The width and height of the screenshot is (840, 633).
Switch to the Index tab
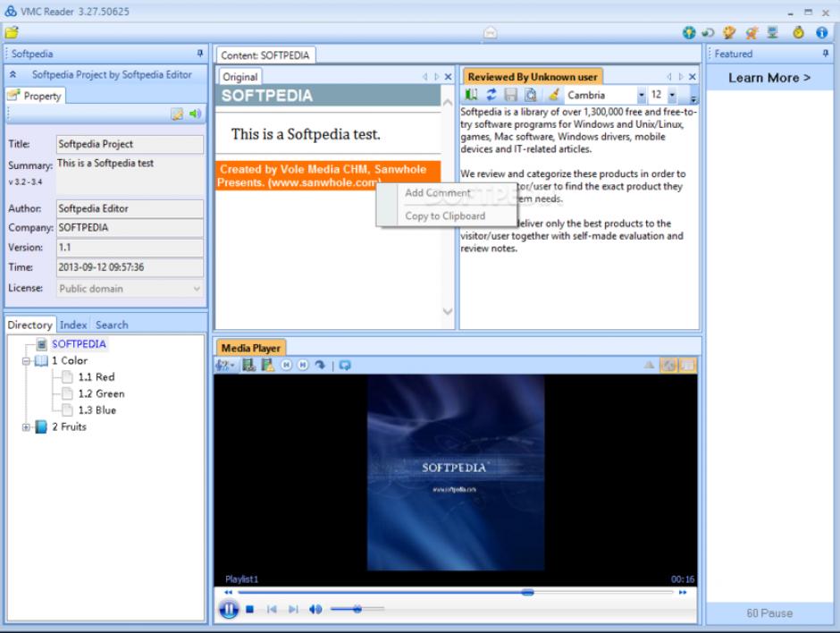73,325
